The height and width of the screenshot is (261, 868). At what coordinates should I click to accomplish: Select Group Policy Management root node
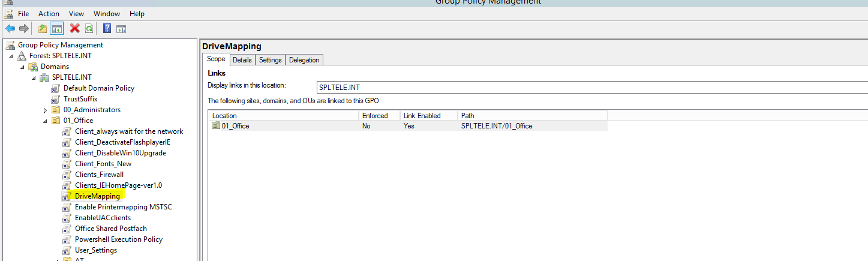61,45
